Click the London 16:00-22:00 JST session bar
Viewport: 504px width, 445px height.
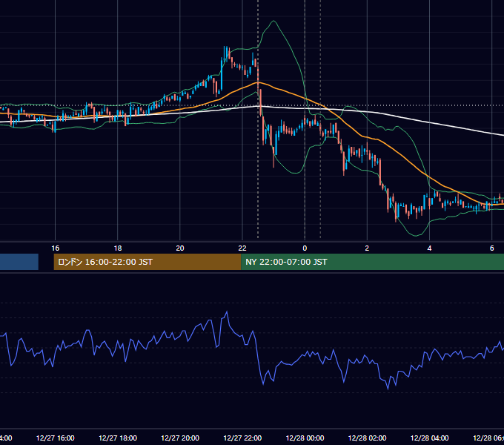pos(147,262)
